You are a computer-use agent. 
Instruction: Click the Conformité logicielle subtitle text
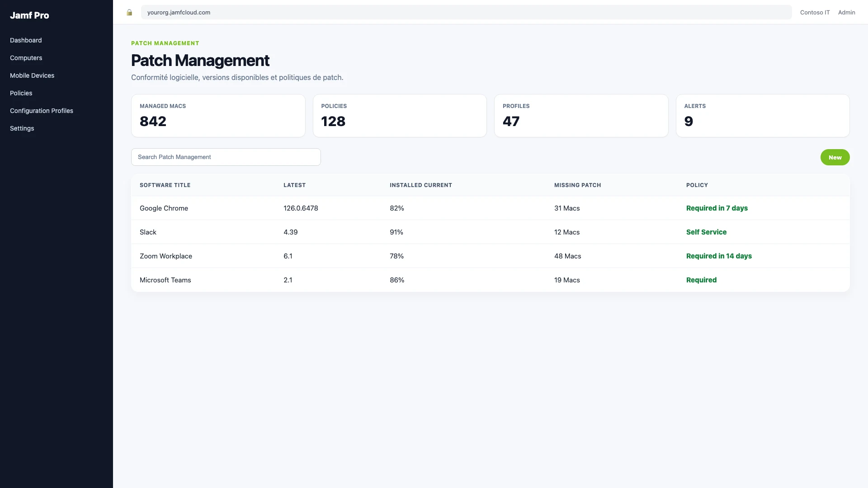click(x=237, y=78)
